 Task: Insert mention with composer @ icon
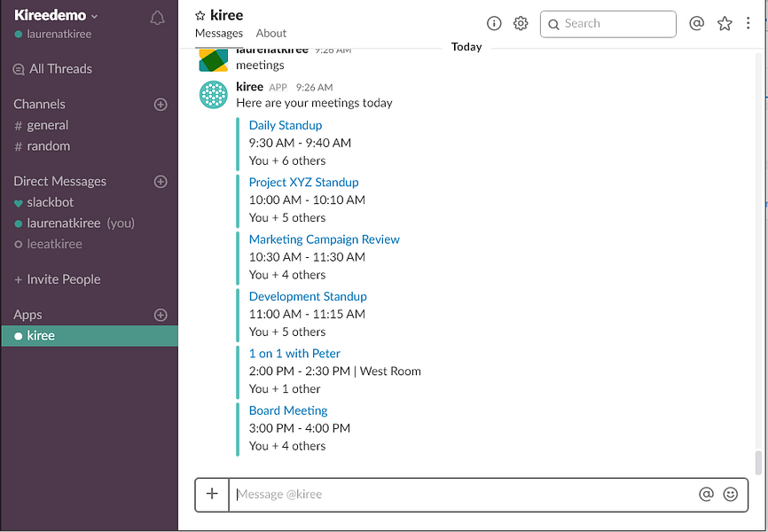tap(706, 494)
